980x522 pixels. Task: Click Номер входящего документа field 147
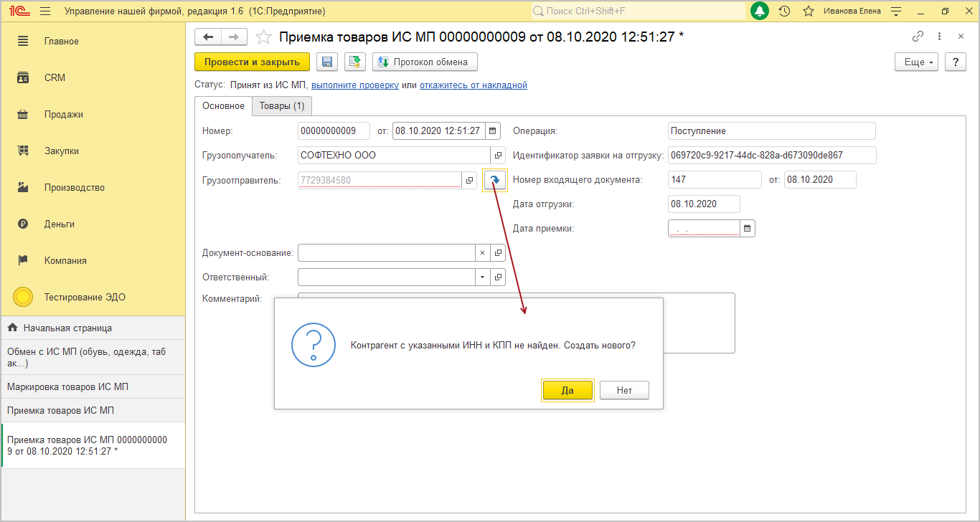[x=715, y=179]
